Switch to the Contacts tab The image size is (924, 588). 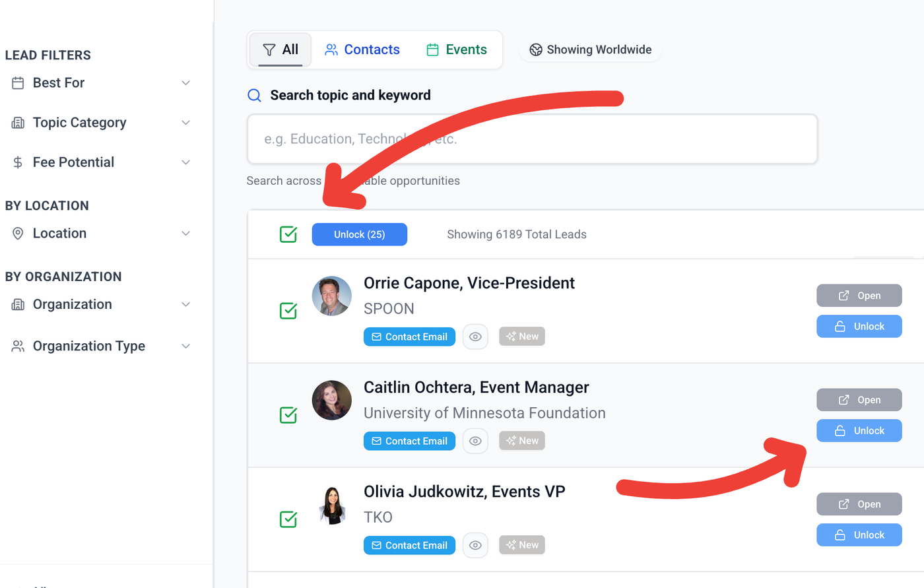[362, 49]
